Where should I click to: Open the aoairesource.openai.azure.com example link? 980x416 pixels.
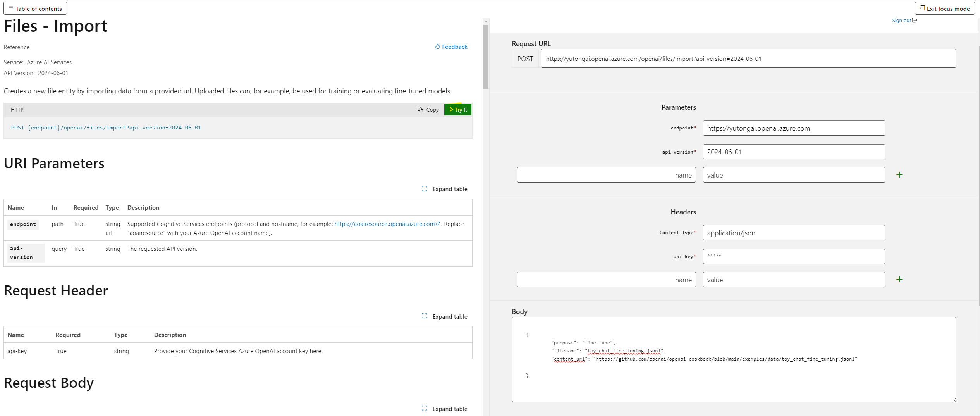point(384,224)
